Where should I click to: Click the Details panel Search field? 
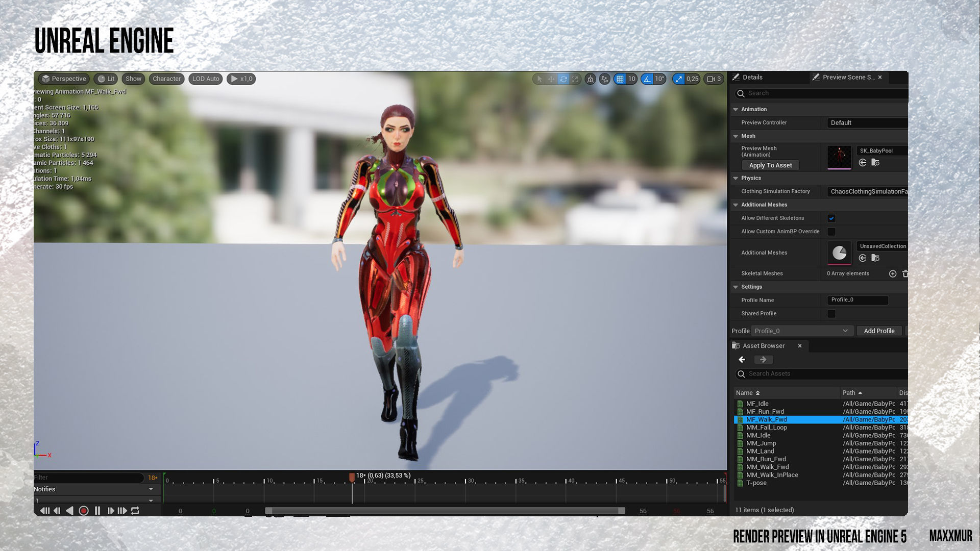(x=821, y=93)
